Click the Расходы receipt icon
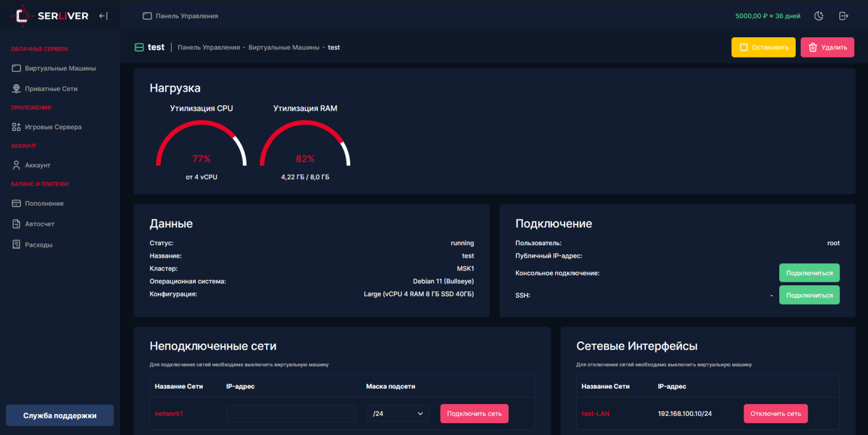Image resolution: width=868 pixels, height=435 pixels. (x=16, y=245)
